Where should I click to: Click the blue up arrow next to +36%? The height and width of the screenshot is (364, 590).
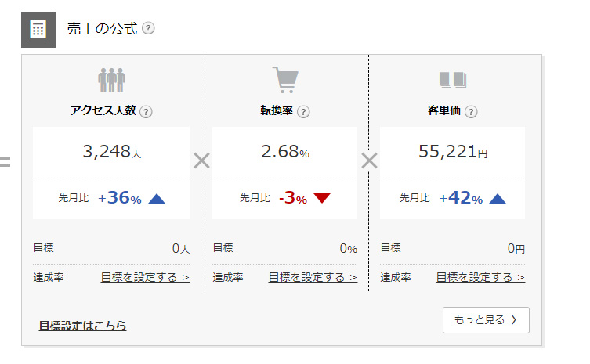[x=157, y=198]
